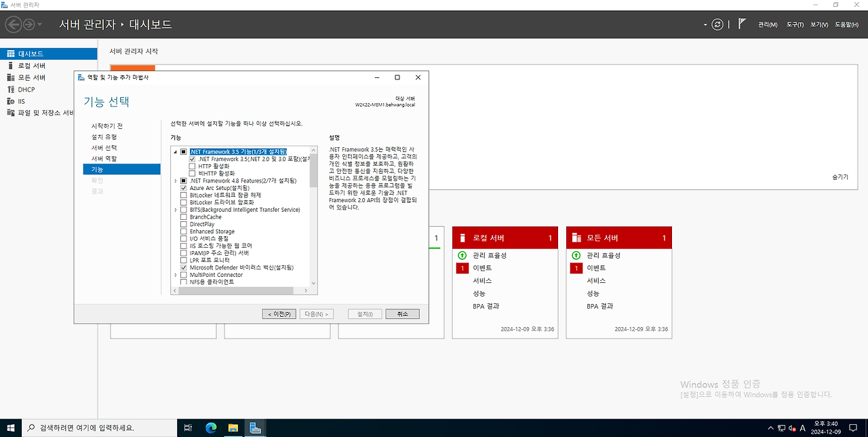Click the taskbar search box
The height and width of the screenshot is (437, 868).
click(x=99, y=427)
